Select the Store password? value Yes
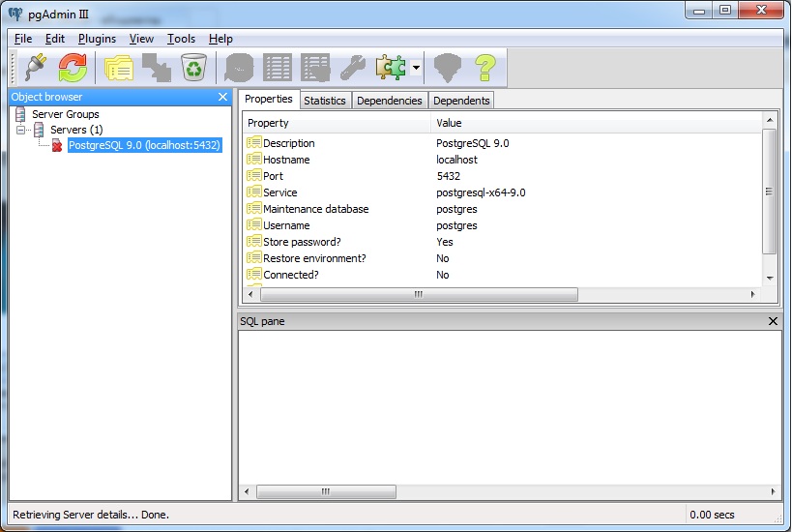Viewport: 792px width, 532px height. click(445, 242)
